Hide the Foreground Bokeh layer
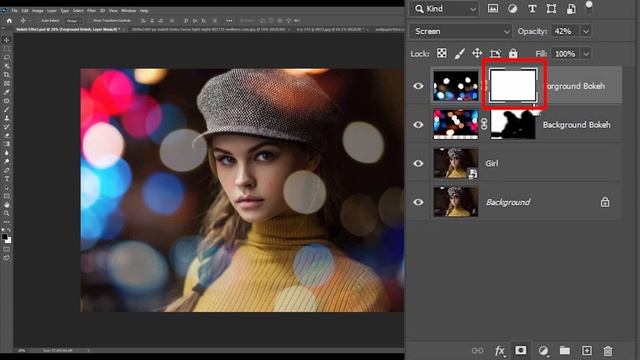This screenshot has height=360, width=640. [x=418, y=86]
